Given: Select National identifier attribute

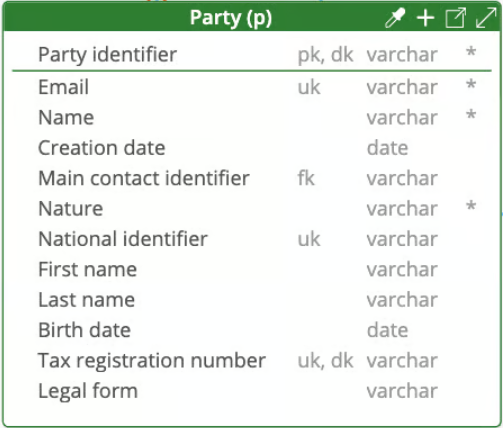Looking at the screenshot, I should [252, 239].
